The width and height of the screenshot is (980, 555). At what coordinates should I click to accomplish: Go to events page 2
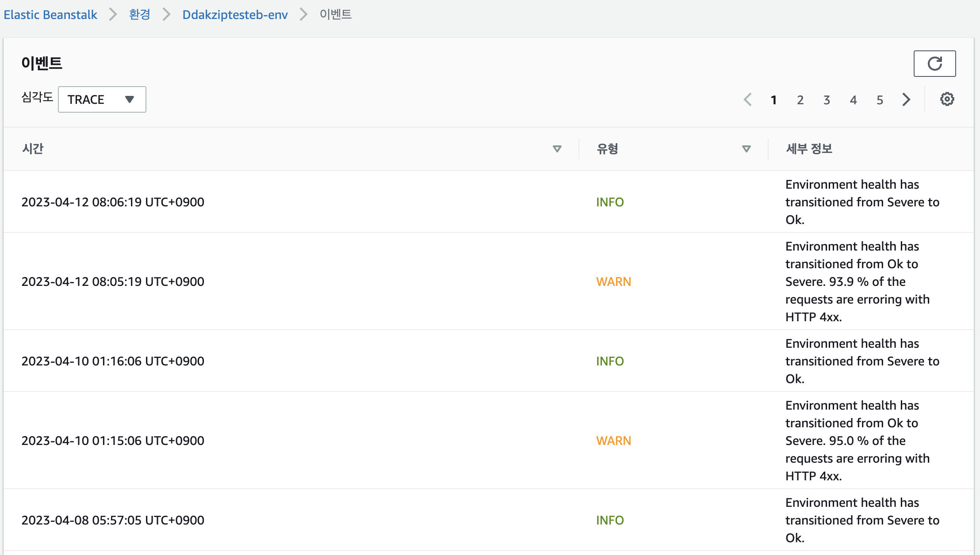(800, 100)
